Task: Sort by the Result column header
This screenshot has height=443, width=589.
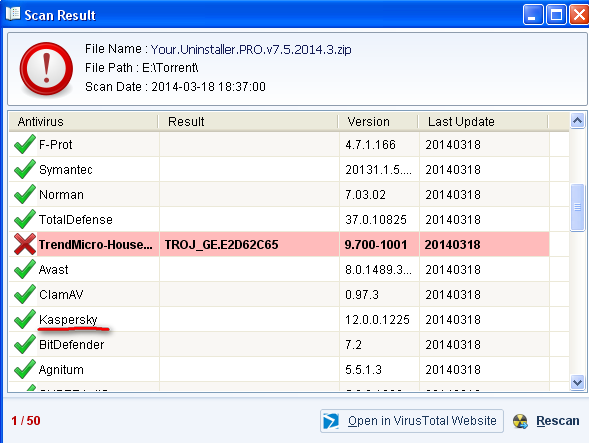Action: pos(248,122)
